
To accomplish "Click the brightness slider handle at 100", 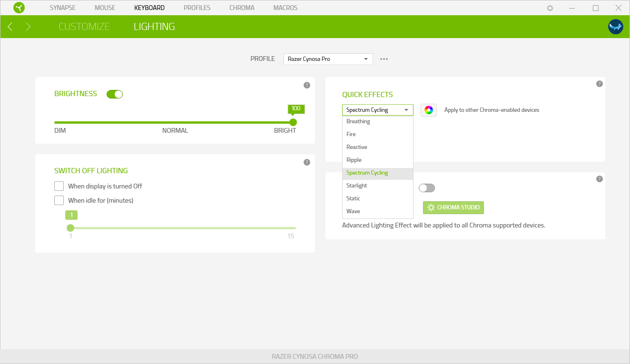I will 293,122.
